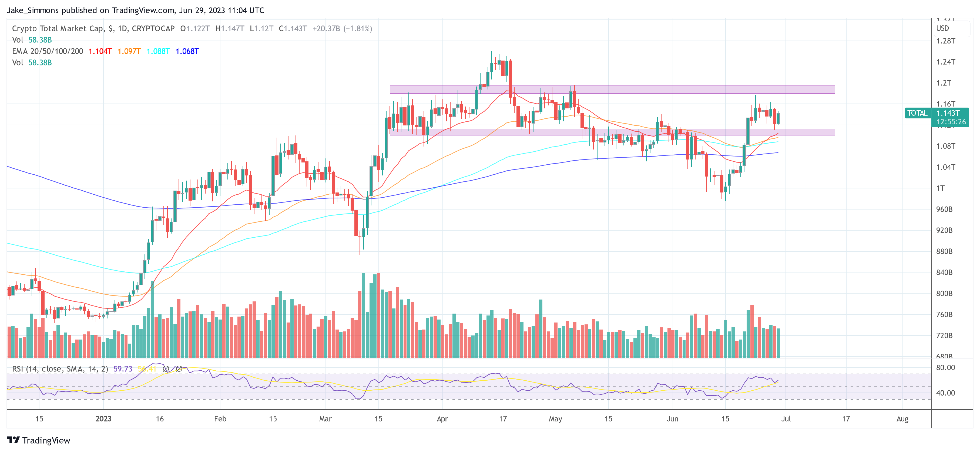Click the close value C1.143T in the legend
Viewport: 980px width, 452px height.
(x=293, y=29)
